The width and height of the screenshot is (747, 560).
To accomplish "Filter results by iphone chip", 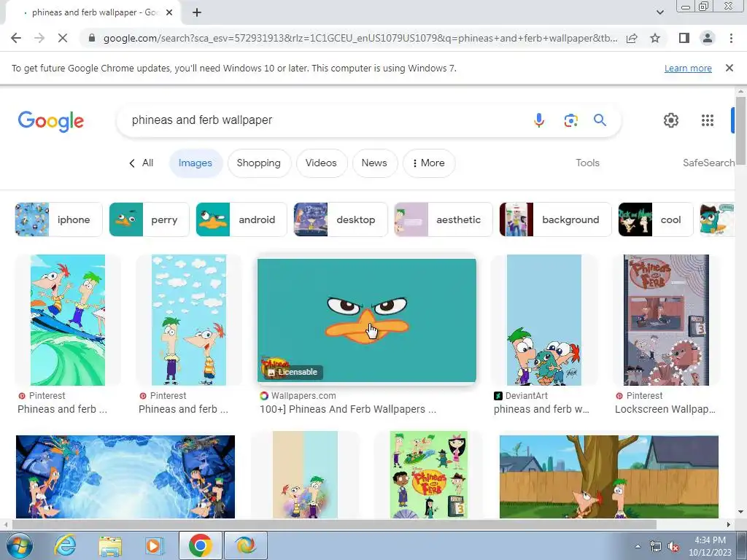I will pos(58,219).
